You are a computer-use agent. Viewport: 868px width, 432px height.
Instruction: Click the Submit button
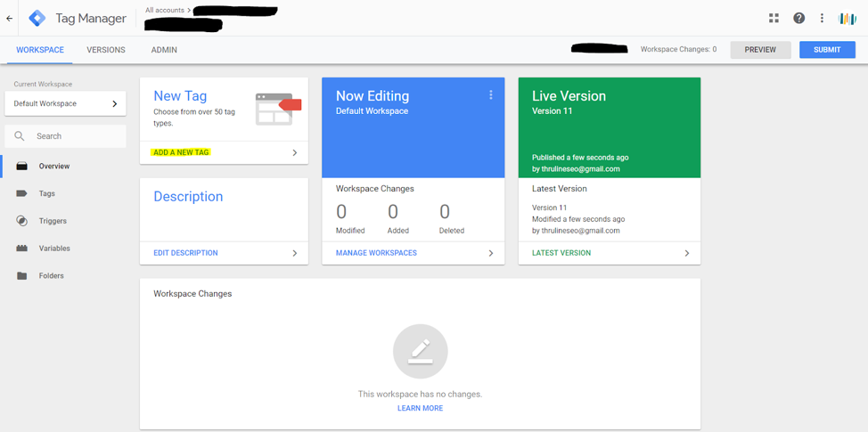(827, 50)
